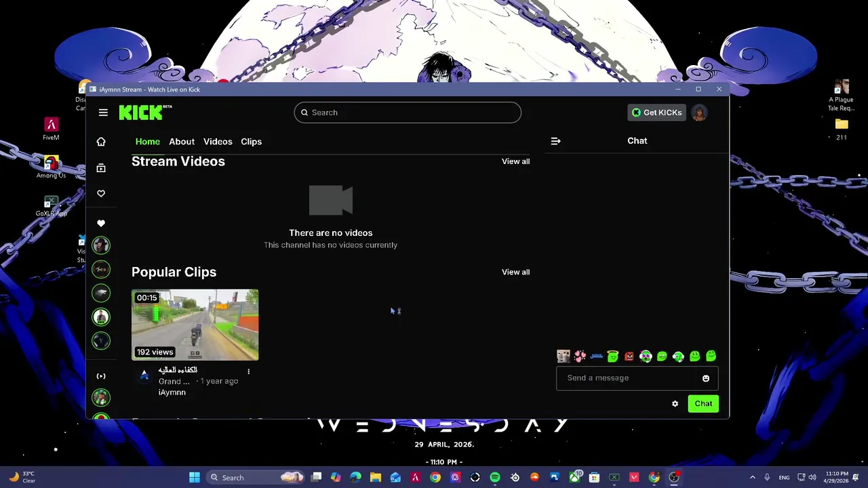868x488 pixels.
Task: Insert the angry red face emote
Action: tap(629, 356)
